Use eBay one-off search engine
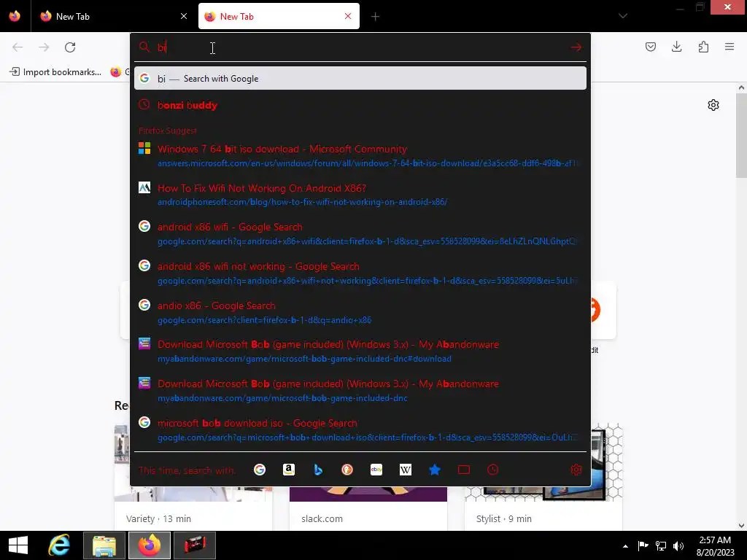The height and width of the screenshot is (560, 747). (x=376, y=470)
